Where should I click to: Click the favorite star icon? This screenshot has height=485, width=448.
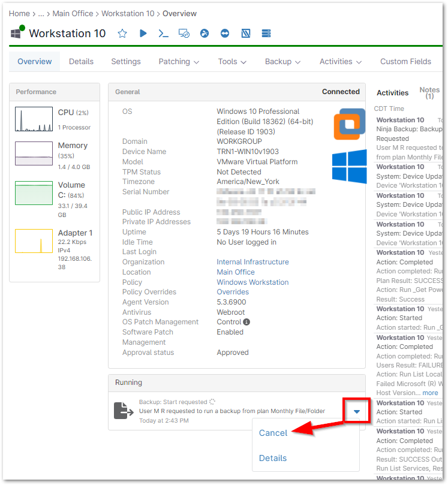(122, 34)
